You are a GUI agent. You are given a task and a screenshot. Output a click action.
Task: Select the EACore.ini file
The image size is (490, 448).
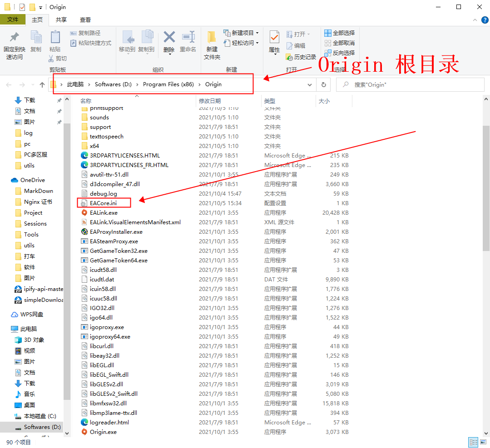(x=103, y=203)
